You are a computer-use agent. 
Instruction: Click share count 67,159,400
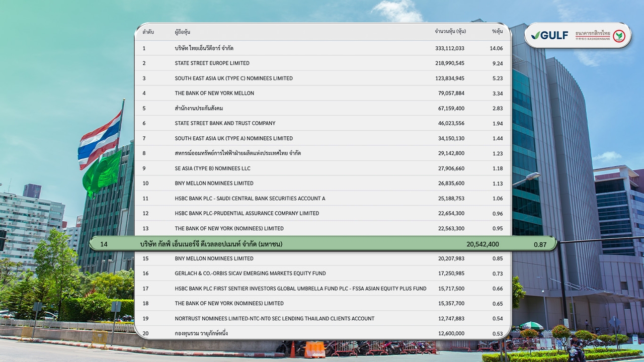[x=451, y=108]
